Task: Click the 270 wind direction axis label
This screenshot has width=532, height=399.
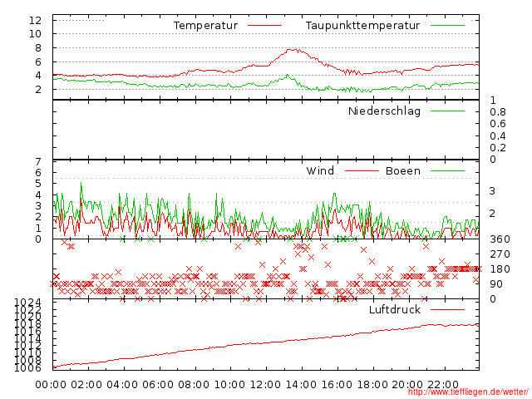Action: click(500, 254)
